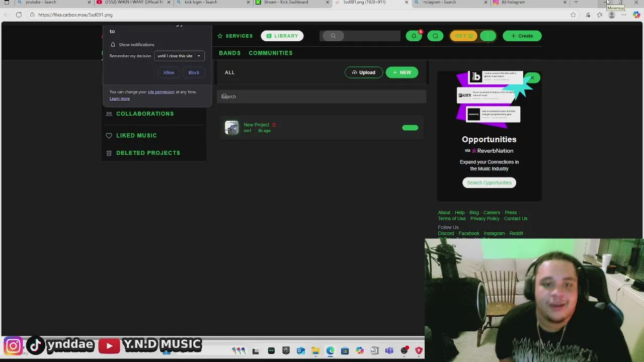Allow notifications in permission popup

169,72
